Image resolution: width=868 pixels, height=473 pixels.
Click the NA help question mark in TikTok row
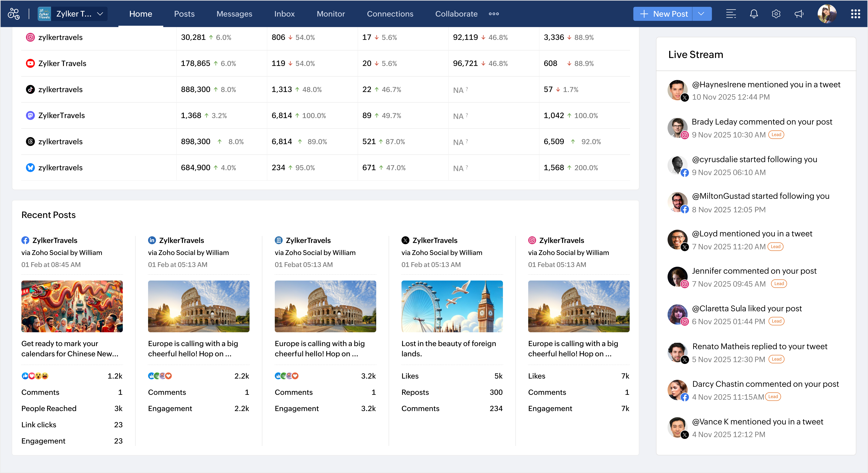tap(467, 89)
